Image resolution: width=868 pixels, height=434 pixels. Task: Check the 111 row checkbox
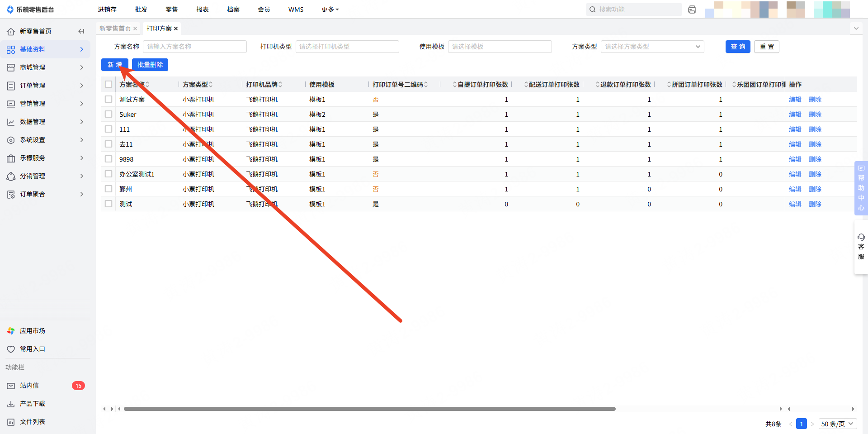click(108, 129)
